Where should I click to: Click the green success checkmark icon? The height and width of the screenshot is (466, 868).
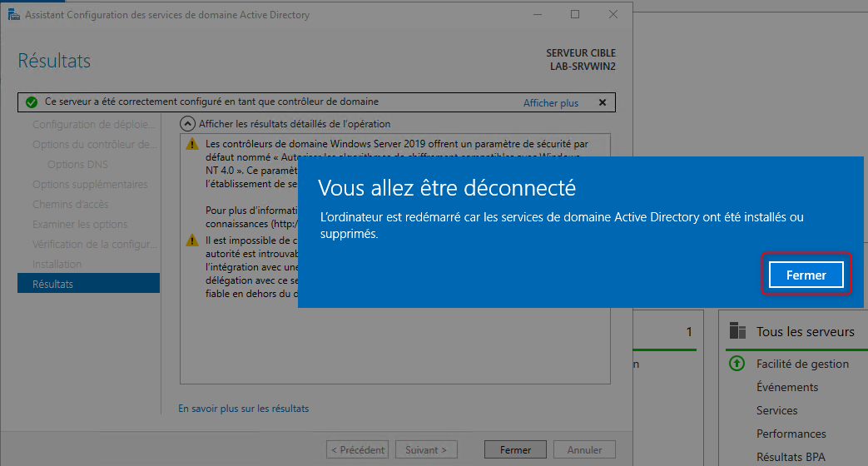[32, 102]
